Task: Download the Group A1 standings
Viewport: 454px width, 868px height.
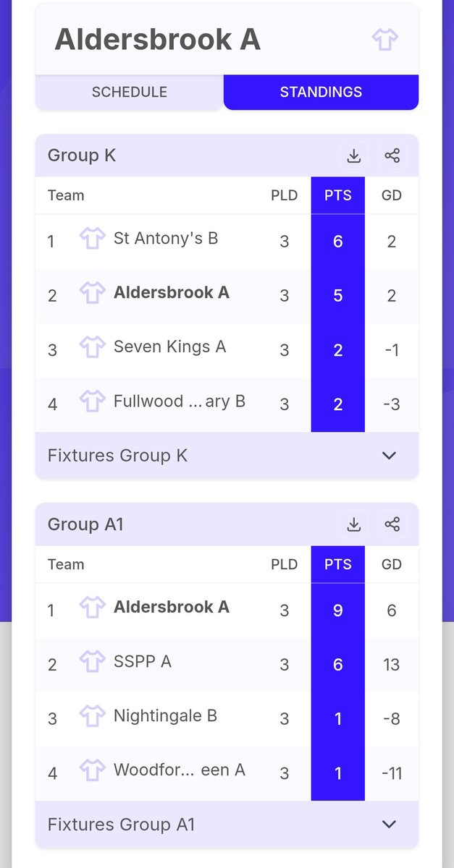Action: tap(353, 524)
